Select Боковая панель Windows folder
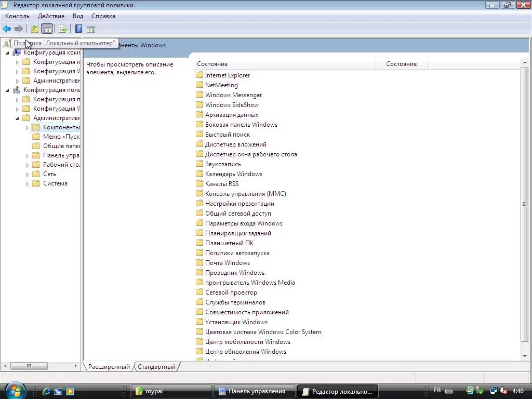This screenshot has width=532, height=399. pyautogui.click(x=236, y=125)
